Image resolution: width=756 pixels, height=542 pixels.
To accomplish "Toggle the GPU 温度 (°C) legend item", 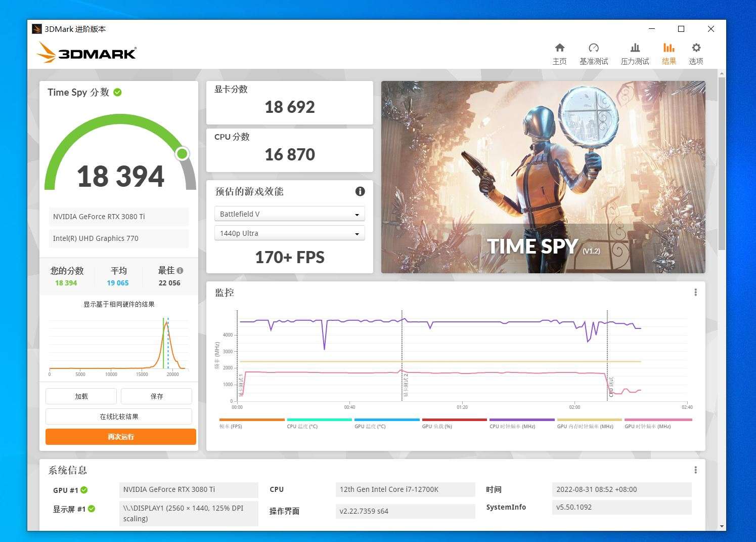I will click(x=387, y=424).
